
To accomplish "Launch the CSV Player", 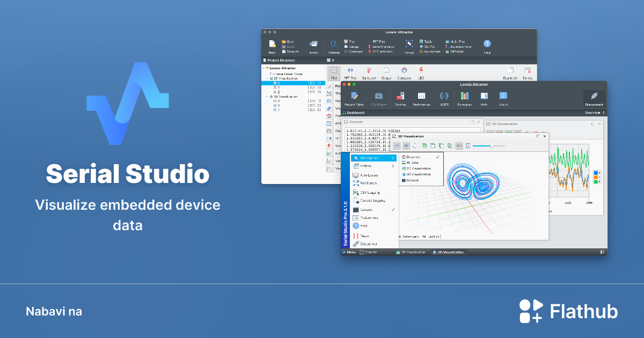I will click(x=379, y=96).
